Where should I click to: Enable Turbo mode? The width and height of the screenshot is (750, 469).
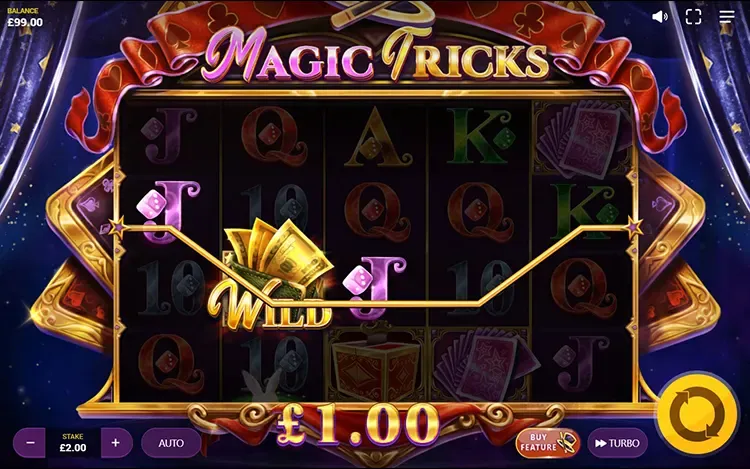(617, 443)
